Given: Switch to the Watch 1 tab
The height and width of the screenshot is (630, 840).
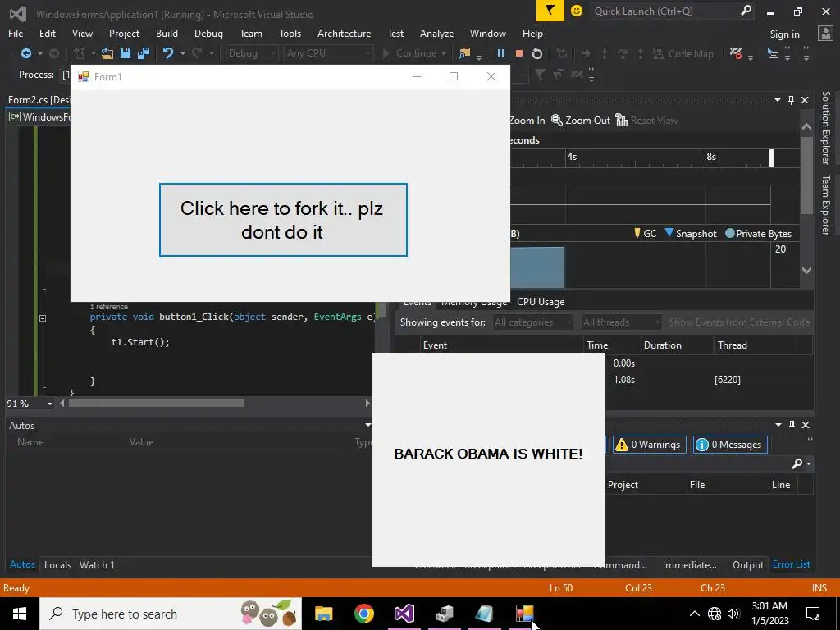Looking at the screenshot, I should point(97,565).
